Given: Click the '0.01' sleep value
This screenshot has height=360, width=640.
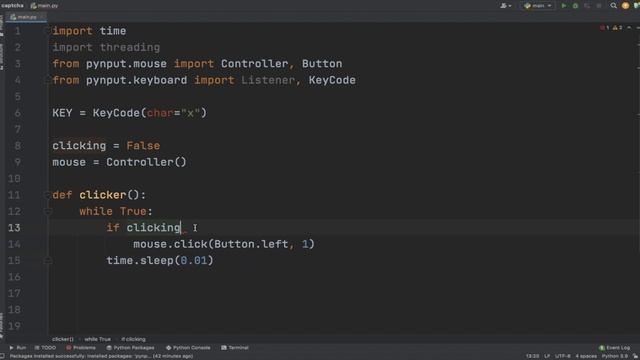Looking at the screenshot, I should click(x=193, y=260).
